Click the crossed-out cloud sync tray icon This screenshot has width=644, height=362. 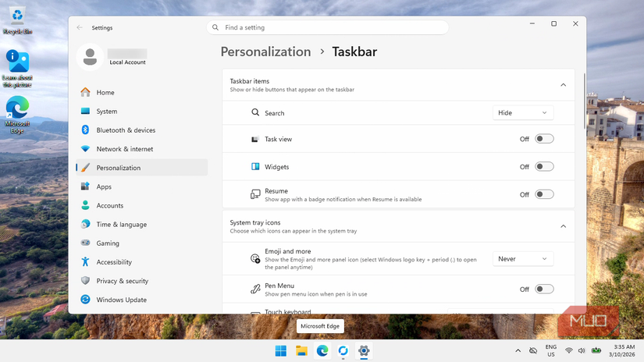pos(533,351)
